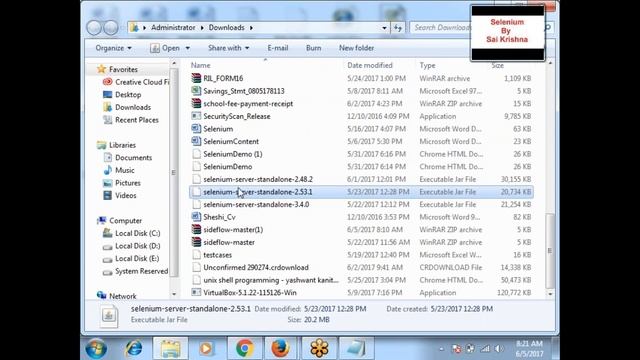Click the Windows Start button
This screenshot has height=360, width=640.
pos(96,348)
